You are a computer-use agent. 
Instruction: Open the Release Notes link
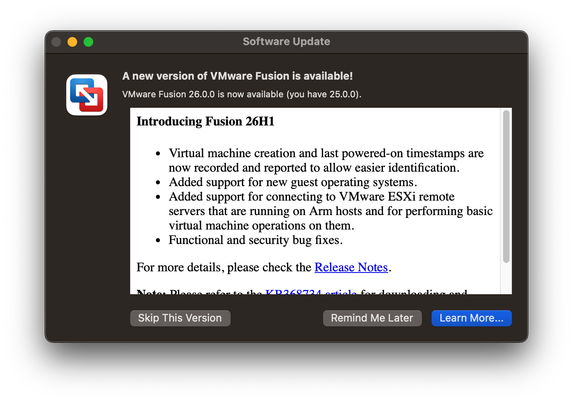[x=351, y=267]
